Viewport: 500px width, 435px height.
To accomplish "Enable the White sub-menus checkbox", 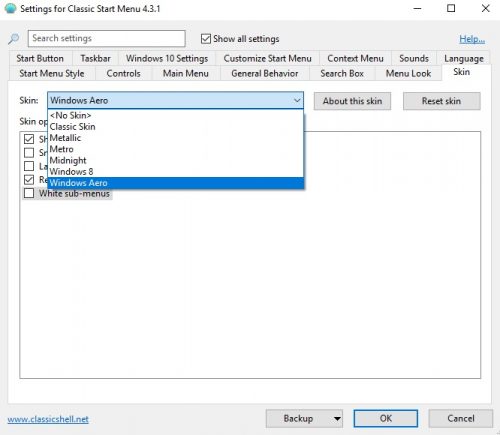I will 29,193.
